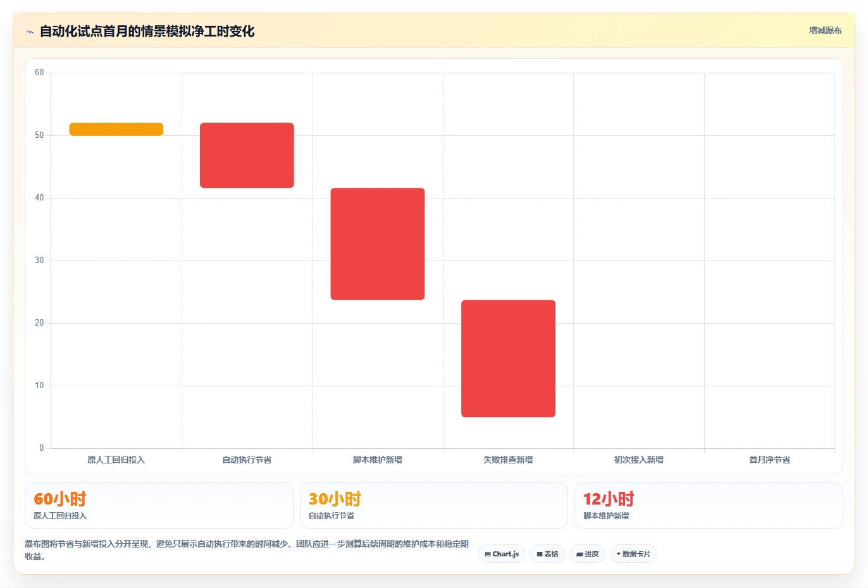
Task: Click the red 自动执行节省 bar
Action: pos(247,155)
